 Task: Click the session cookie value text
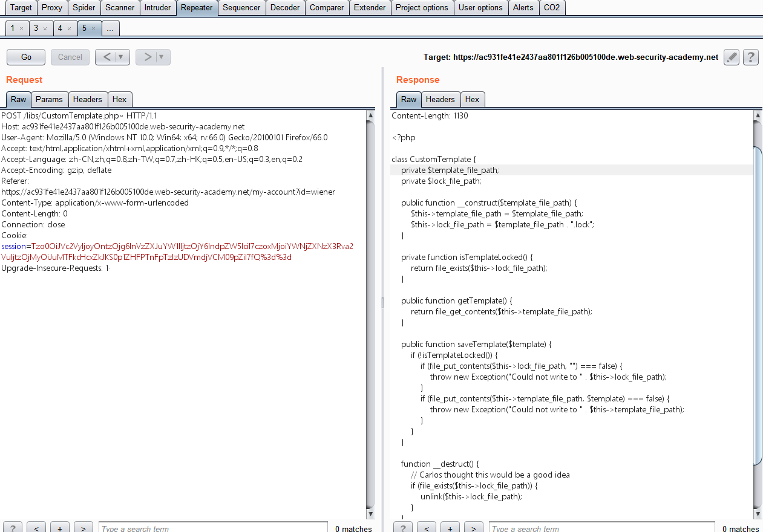(x=177, y=251)
